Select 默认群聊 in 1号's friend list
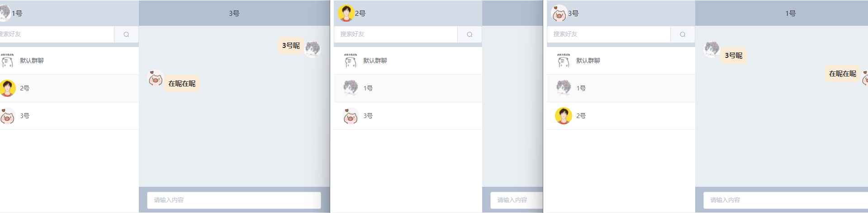 (x=69, y=61)
